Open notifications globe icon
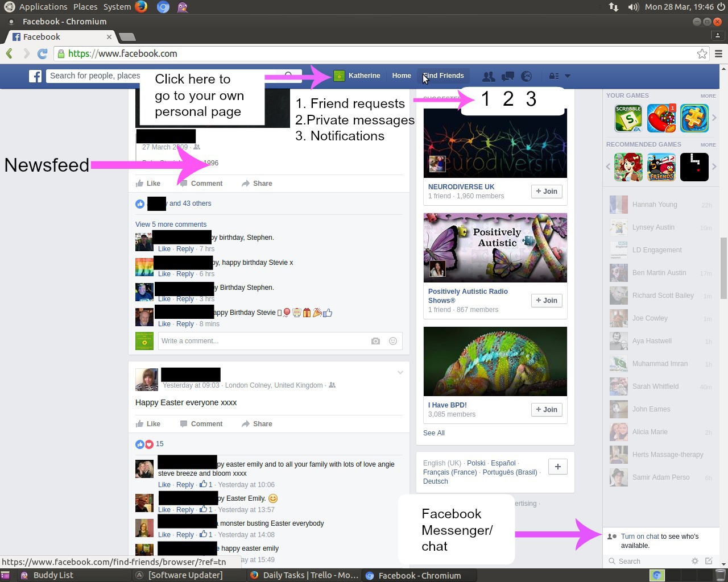Image resolution: width=728 pixels, height=582 pixels. (x=527, y=76)
